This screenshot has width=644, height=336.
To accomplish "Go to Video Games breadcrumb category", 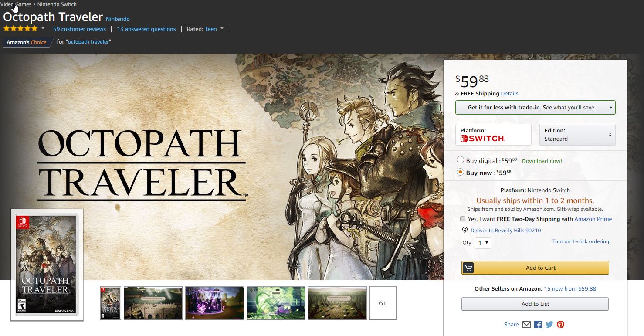I will point(16,4).
